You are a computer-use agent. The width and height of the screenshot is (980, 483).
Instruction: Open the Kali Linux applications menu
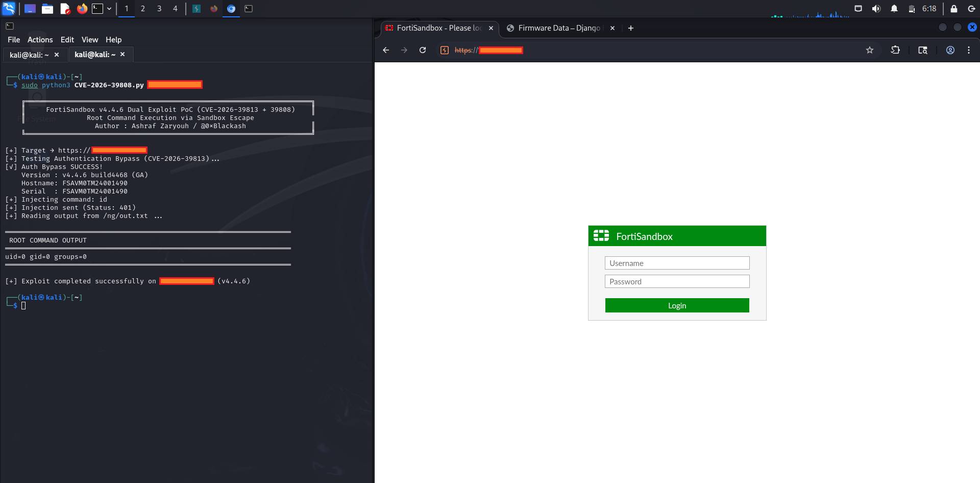(x=9, y=8)
